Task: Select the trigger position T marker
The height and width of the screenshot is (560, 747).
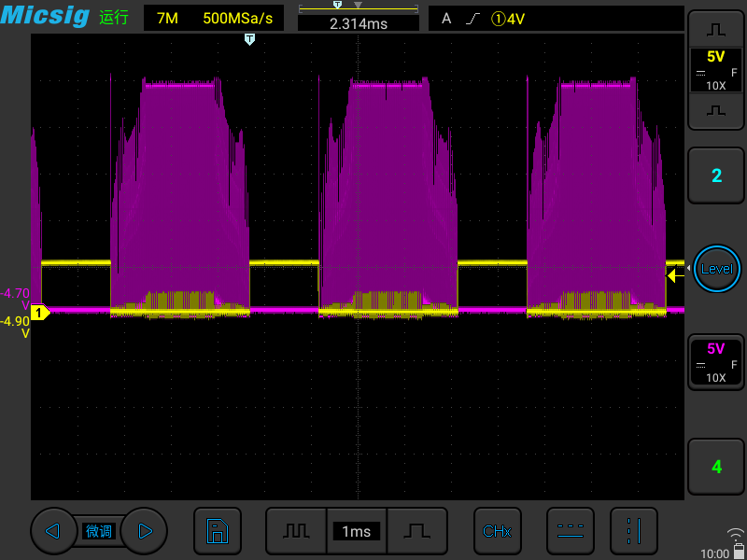Action: (x=249, y=39)
